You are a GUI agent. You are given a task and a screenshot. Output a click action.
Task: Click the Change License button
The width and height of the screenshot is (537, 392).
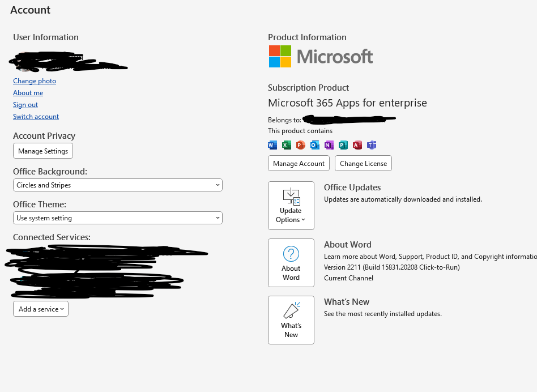(363, 163)
